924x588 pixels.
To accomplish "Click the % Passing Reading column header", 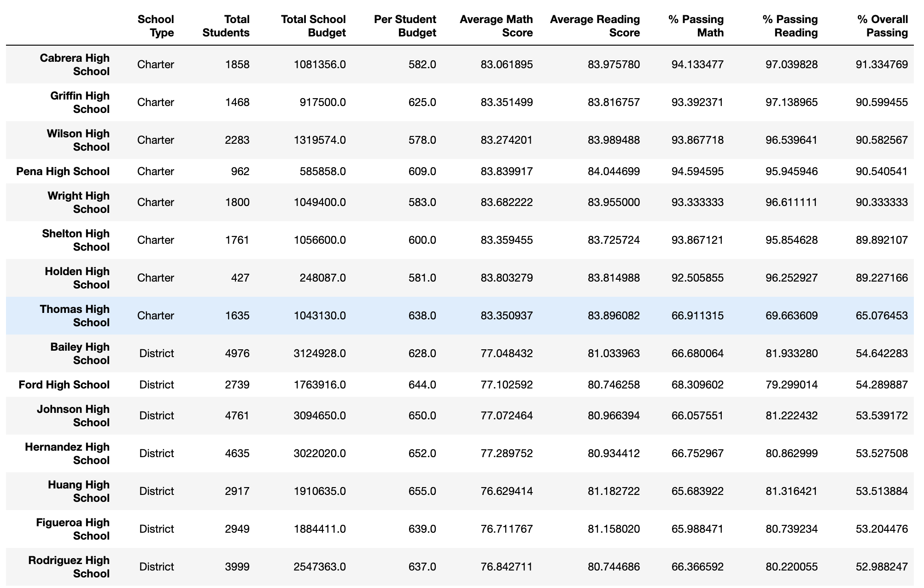I will [791, 26].
